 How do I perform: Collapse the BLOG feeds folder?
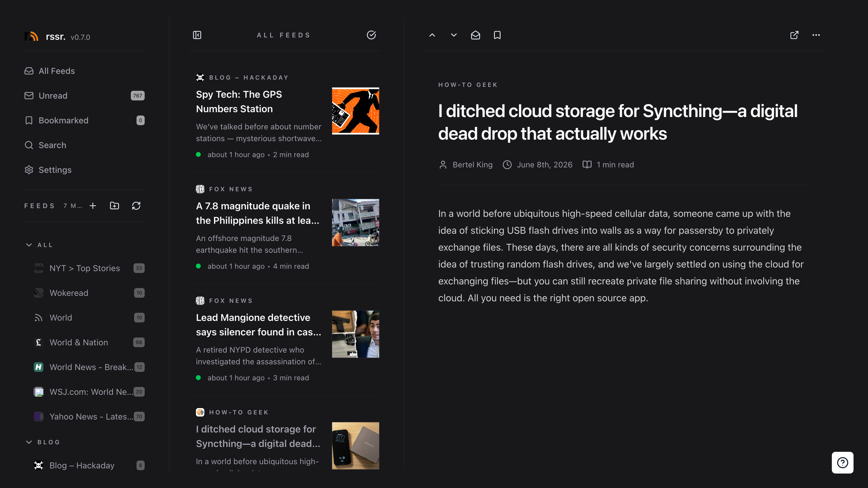click(x=29, y=442)
